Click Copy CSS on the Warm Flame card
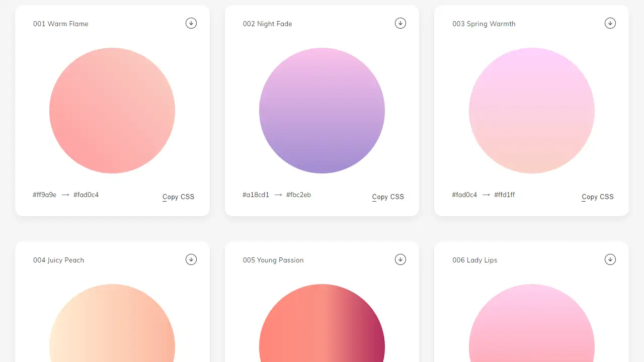 coord(178,197)
